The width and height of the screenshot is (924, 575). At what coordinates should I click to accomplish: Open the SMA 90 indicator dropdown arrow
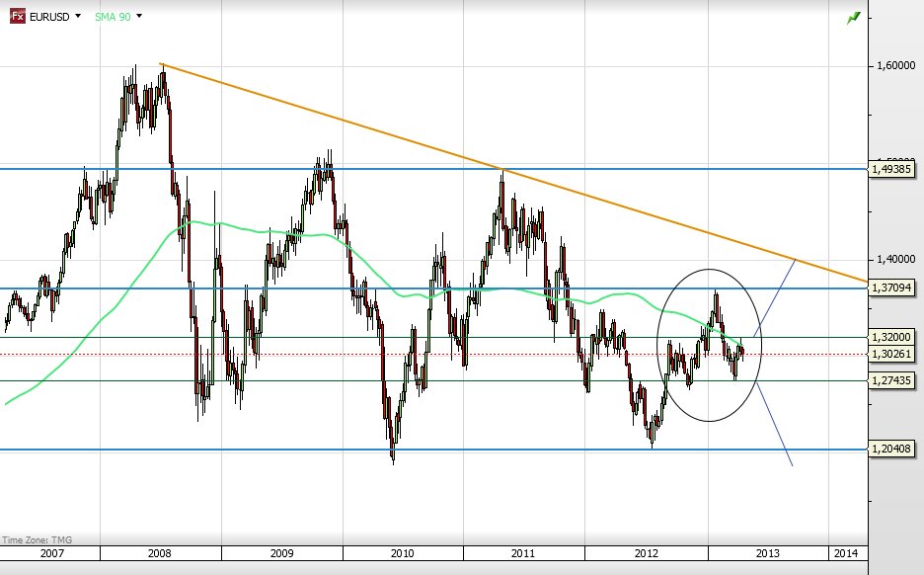tap(139, 17)
